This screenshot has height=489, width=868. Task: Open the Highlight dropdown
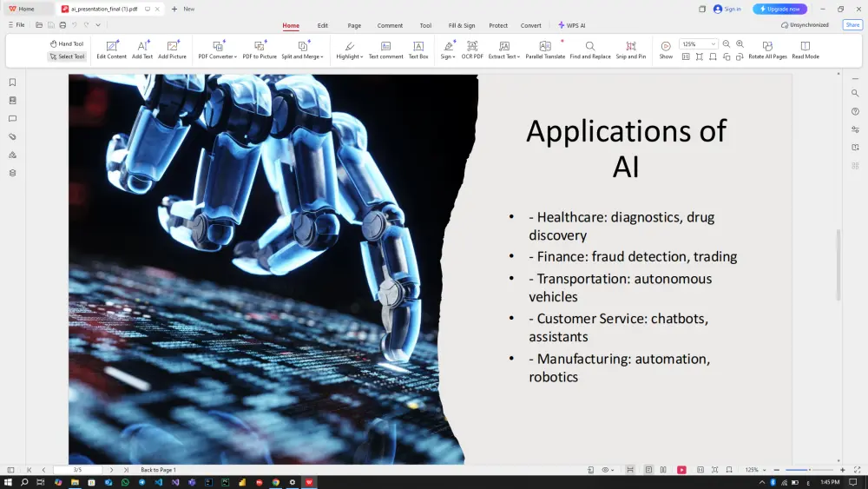coord(349,50)
